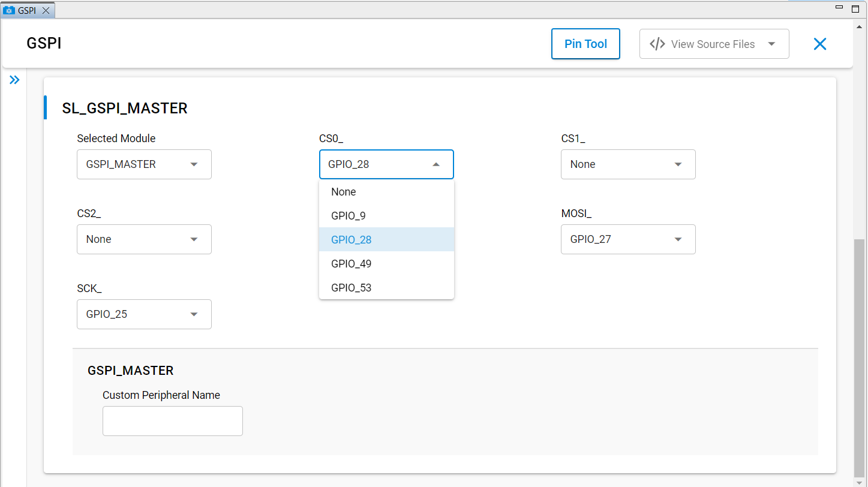Select GPIO_53 from the CS0_ list

[x=351, y=287]
